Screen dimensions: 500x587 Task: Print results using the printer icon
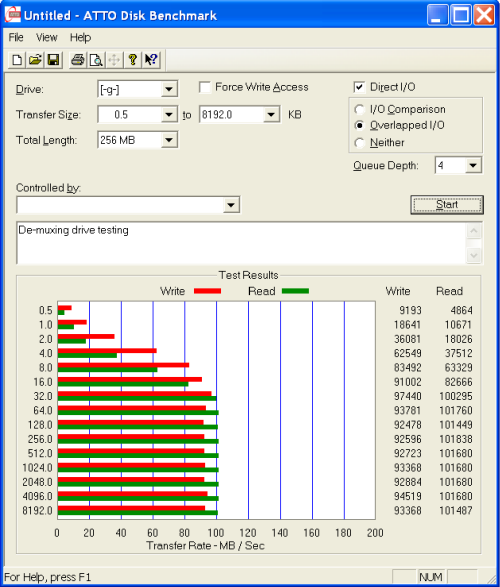point(78,60)
